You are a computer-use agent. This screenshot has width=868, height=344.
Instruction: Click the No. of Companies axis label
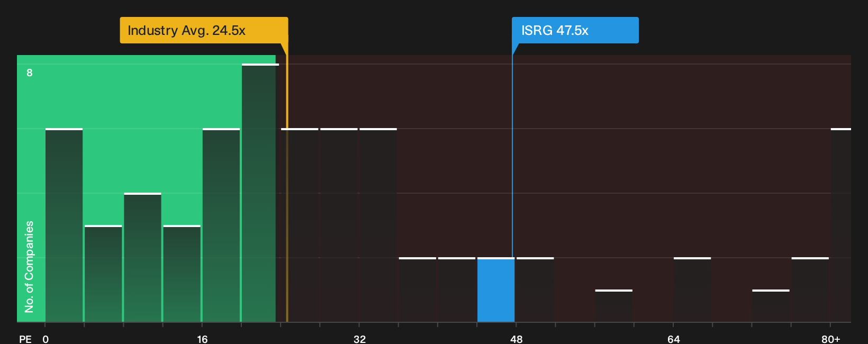coord(29,267)
